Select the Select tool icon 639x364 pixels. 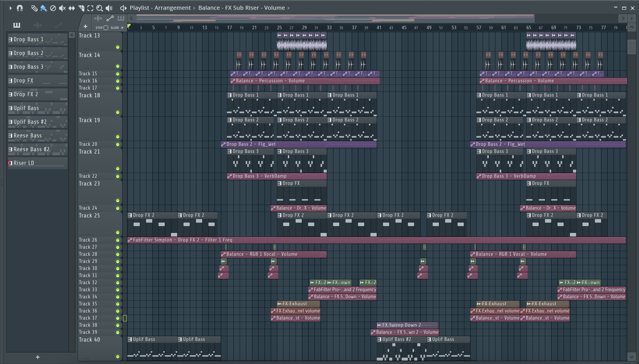coord(90,8)
